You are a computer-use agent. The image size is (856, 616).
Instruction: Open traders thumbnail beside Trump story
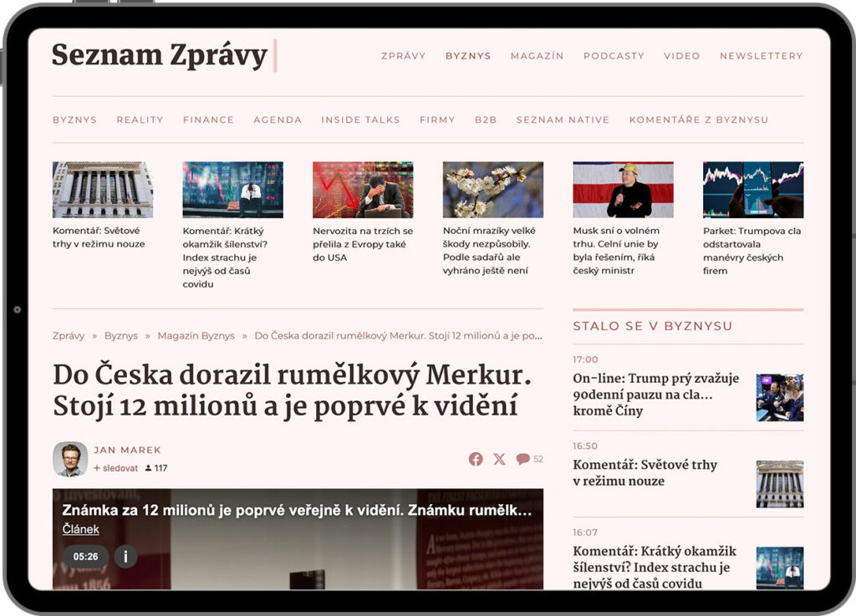[x=780, y=397]
